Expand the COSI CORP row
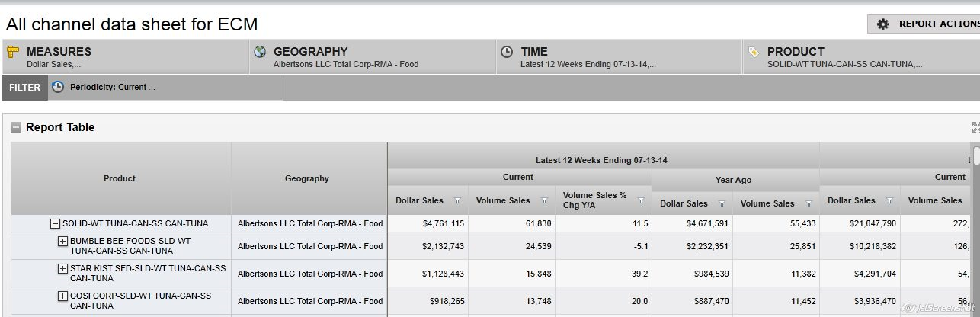Image resolution: width=980 pixels, height=317 pixels. tap(63, 296)
